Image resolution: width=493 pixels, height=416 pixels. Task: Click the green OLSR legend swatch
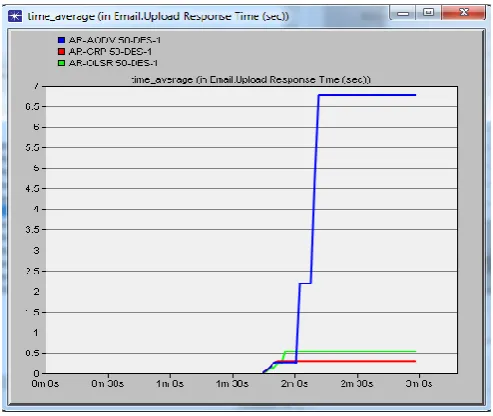61,63
